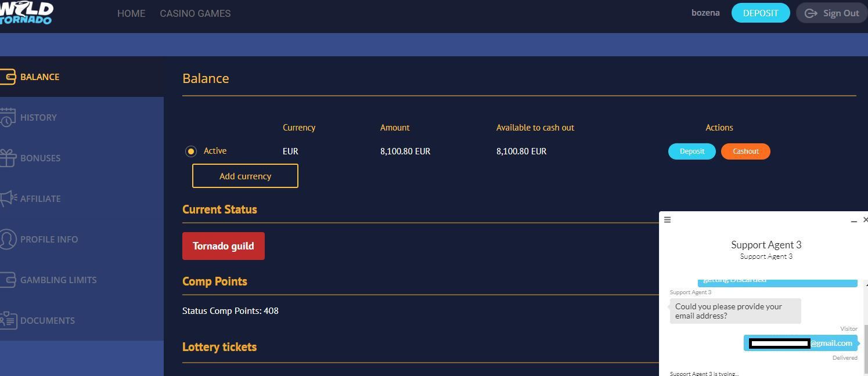This screenshot has height=376, width=868.
Task: Click the agent's email address question message
Action: (735, 311)
